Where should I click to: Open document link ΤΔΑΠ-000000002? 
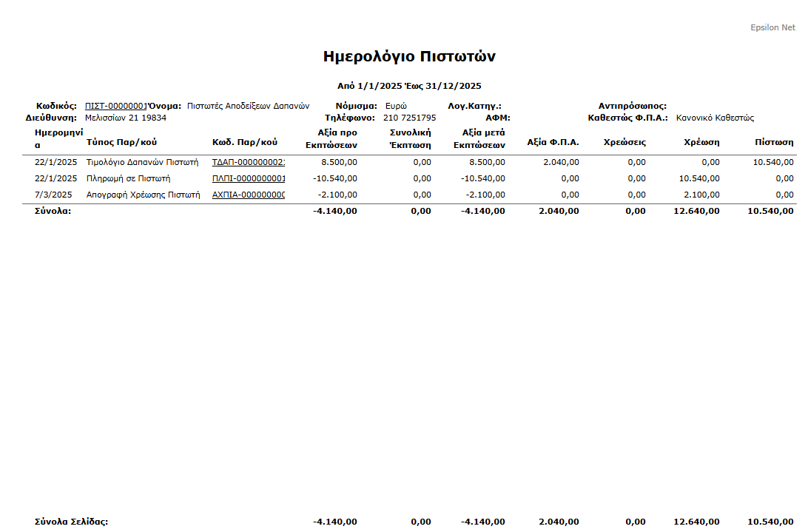[x=249, y=162]
